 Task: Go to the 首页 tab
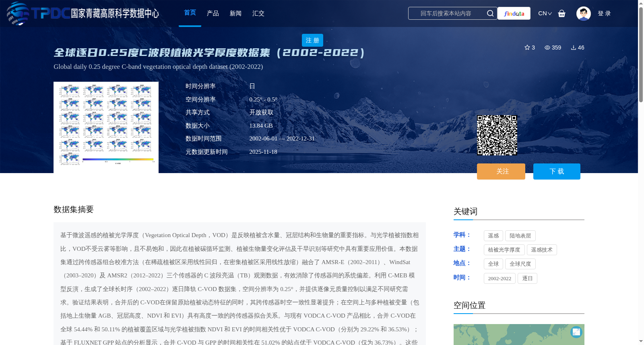pos(190,13)
